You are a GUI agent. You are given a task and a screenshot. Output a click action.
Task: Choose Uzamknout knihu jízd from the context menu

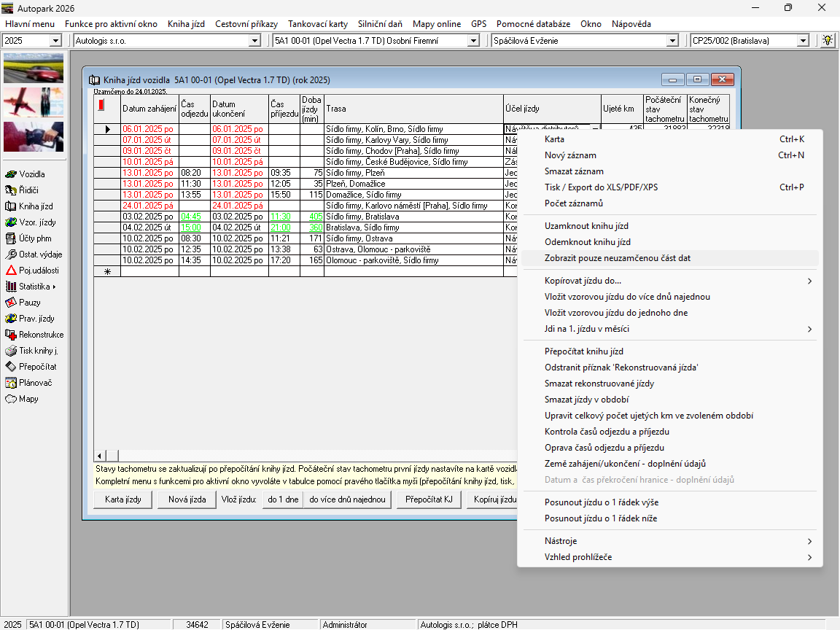pyautogui.click(x=586, y=226)
